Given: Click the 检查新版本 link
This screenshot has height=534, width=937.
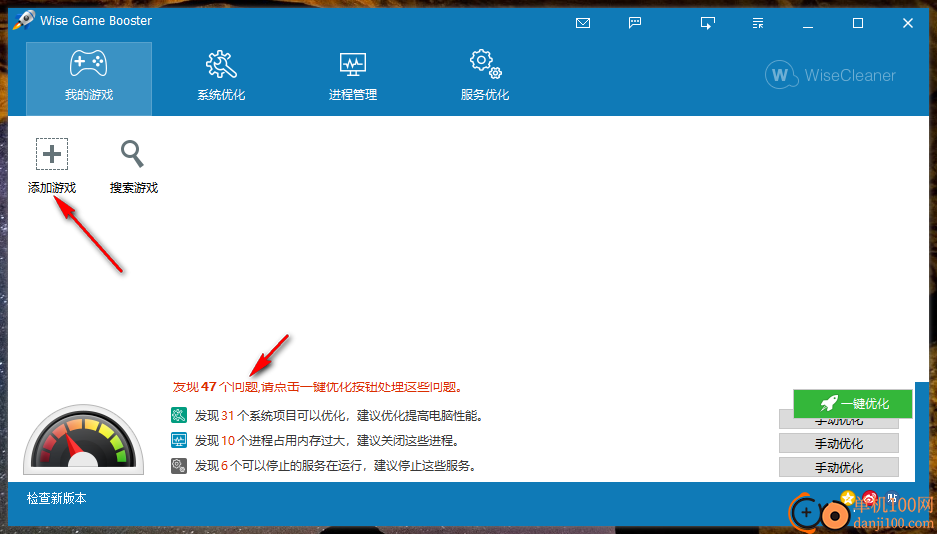Looking at the screenshot, I should [x=57, y=498].
